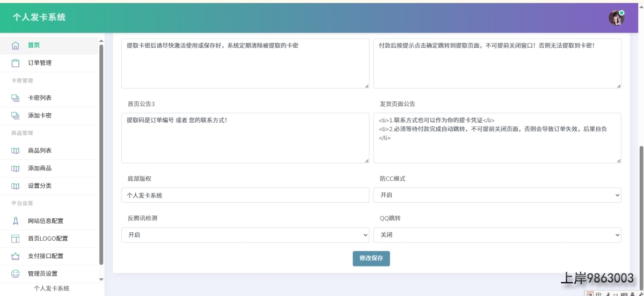The height and width of the screenshot is (296, 644).
Task: Click the clipboard icon for 订单管理
Action: (16, 63)
